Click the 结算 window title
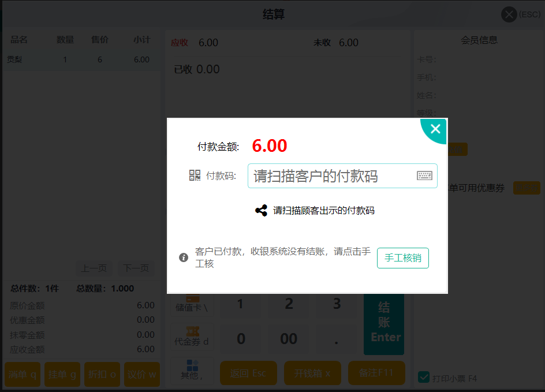 (x=274, y=14)
